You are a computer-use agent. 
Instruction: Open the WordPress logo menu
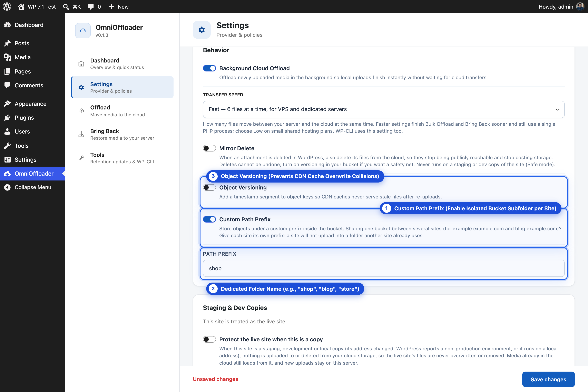[7, 7]
